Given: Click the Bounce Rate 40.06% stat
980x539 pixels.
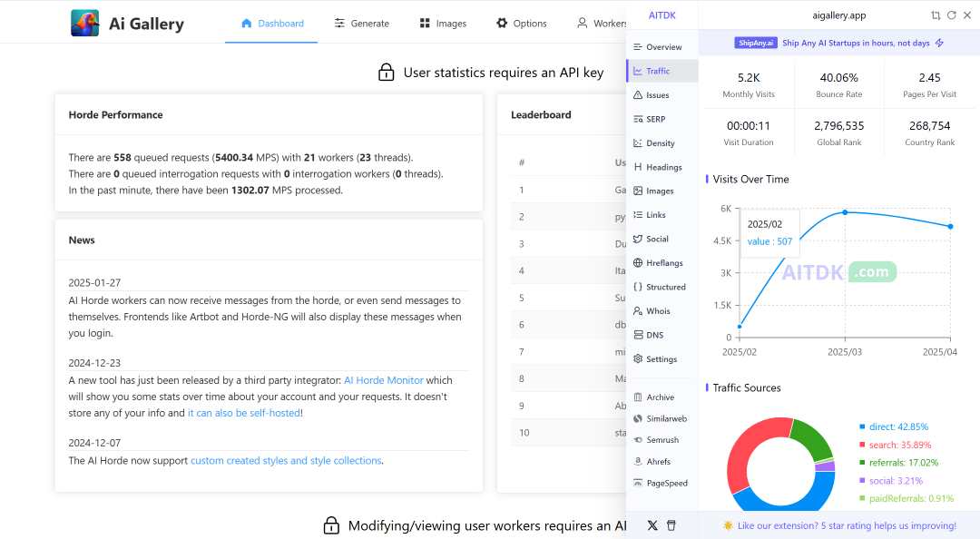Looking at the screenshot, I should point(838,85).
